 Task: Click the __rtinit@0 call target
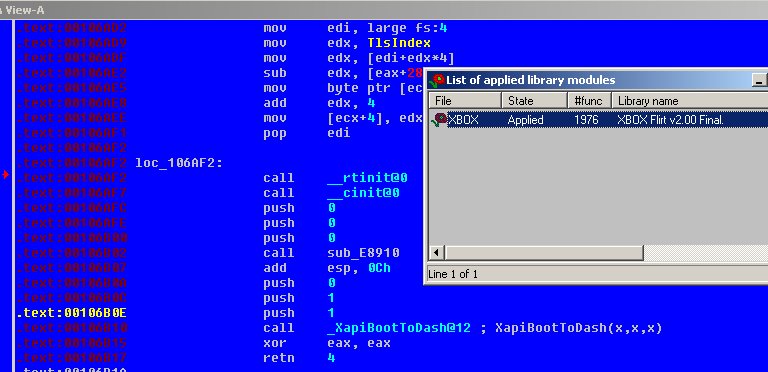[367, 178]
